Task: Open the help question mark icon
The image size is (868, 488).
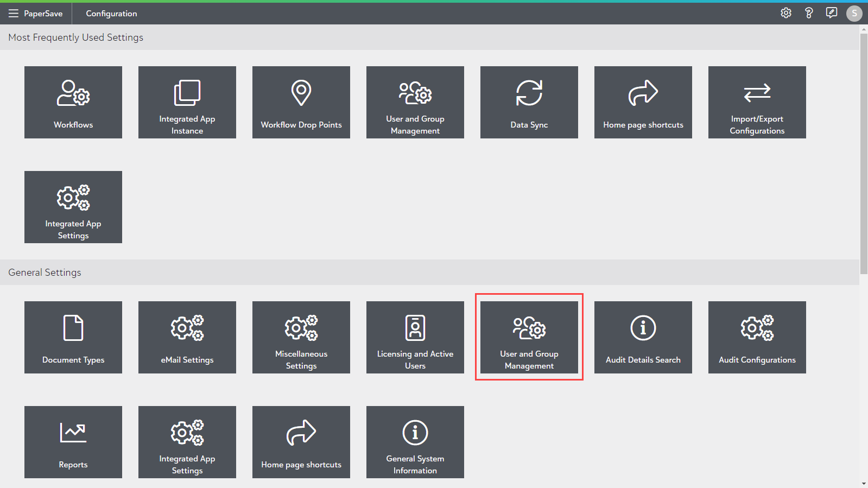Action: click(808, 13)
